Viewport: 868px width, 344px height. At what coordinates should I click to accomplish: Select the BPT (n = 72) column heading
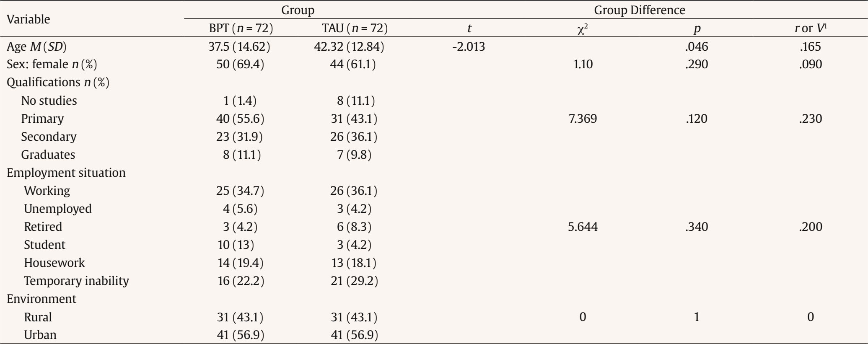(241, 28)
